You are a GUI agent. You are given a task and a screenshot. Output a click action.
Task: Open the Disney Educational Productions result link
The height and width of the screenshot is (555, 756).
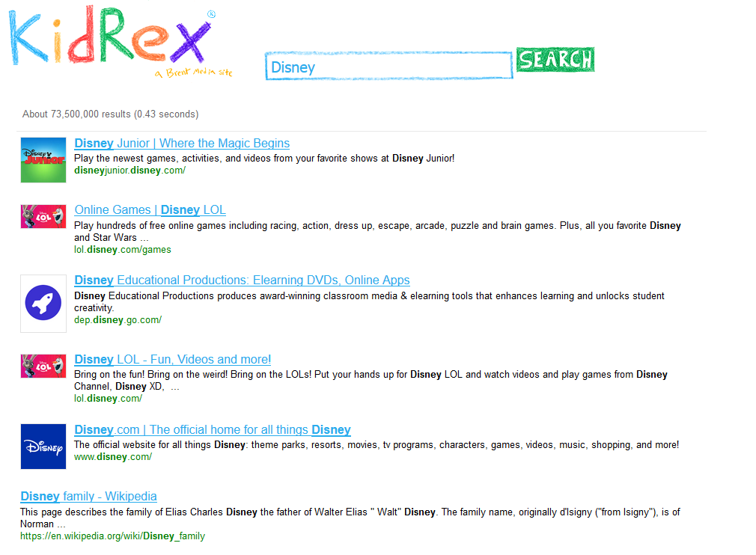pyautogui.click(x=242, y=280)
